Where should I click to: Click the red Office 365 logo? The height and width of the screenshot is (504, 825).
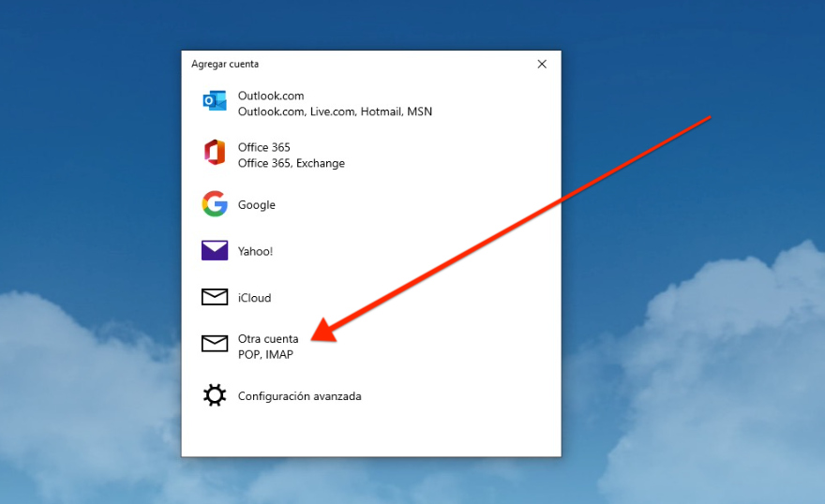tap(215, 153)
